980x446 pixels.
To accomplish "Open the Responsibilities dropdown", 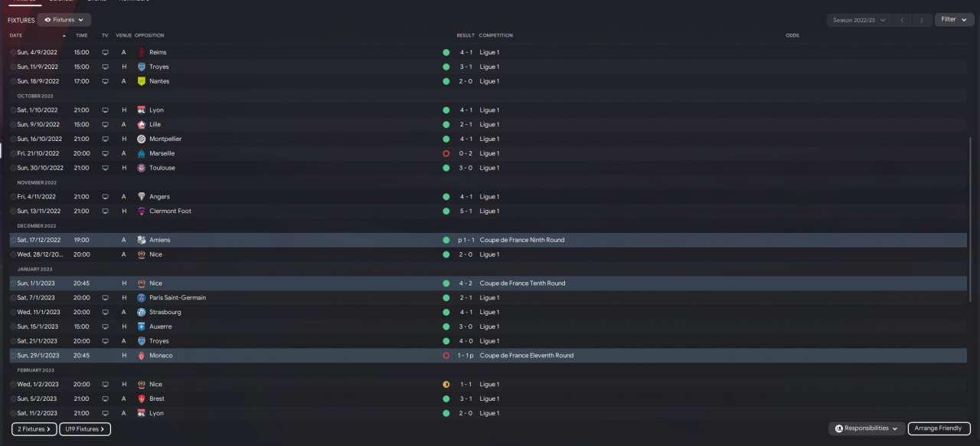I will [866, 428].
